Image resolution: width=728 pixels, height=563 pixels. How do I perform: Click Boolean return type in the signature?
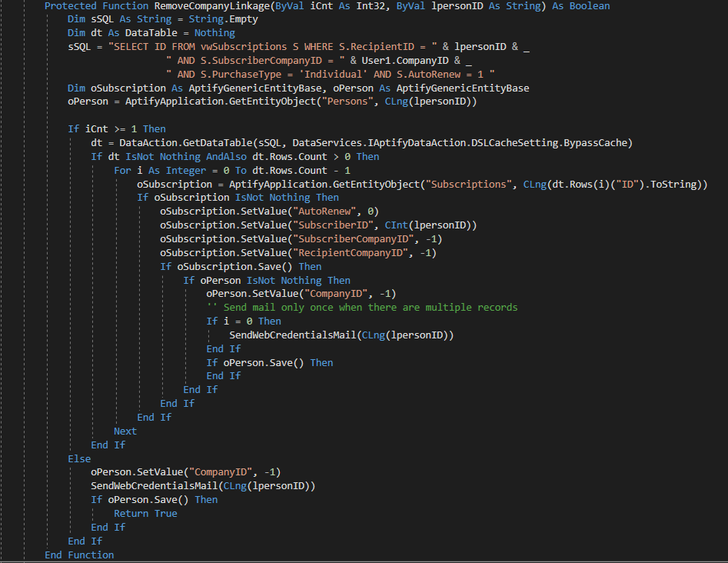(590, 6)
